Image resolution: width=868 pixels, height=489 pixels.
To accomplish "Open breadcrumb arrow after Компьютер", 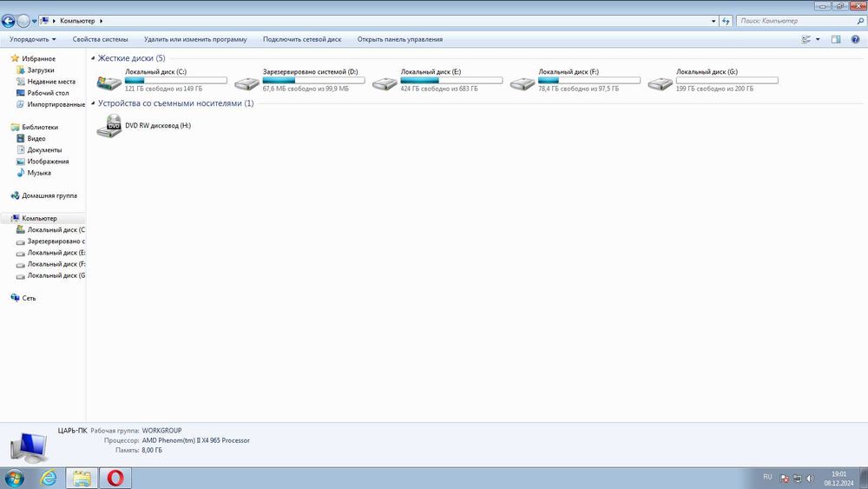I will [x=102, y=21].
